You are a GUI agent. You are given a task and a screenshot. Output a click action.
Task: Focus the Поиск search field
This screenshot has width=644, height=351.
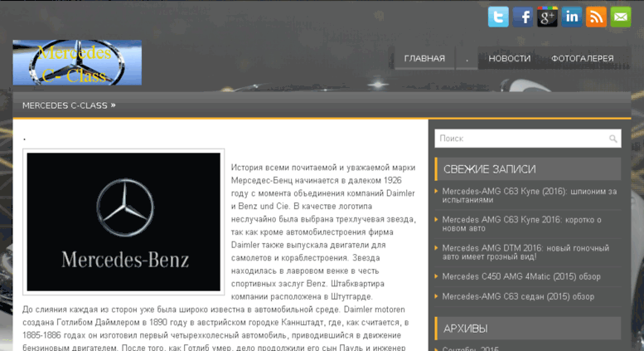click(x=528, y=139)
